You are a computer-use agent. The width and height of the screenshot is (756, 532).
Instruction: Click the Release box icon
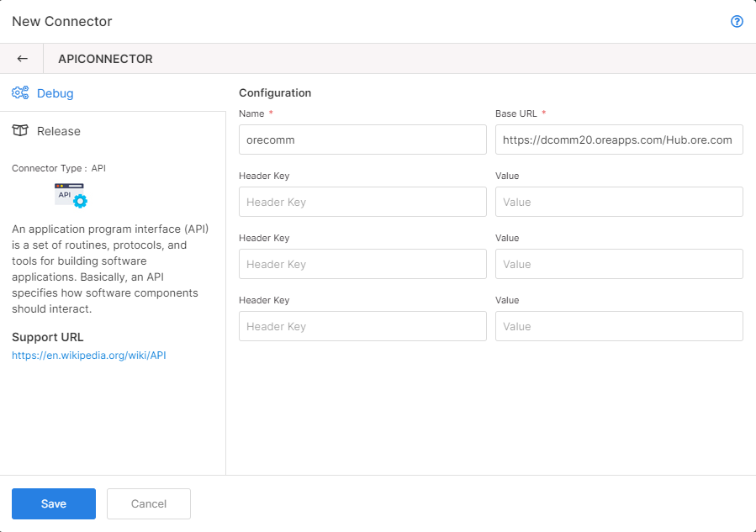[x=20, y=130]
